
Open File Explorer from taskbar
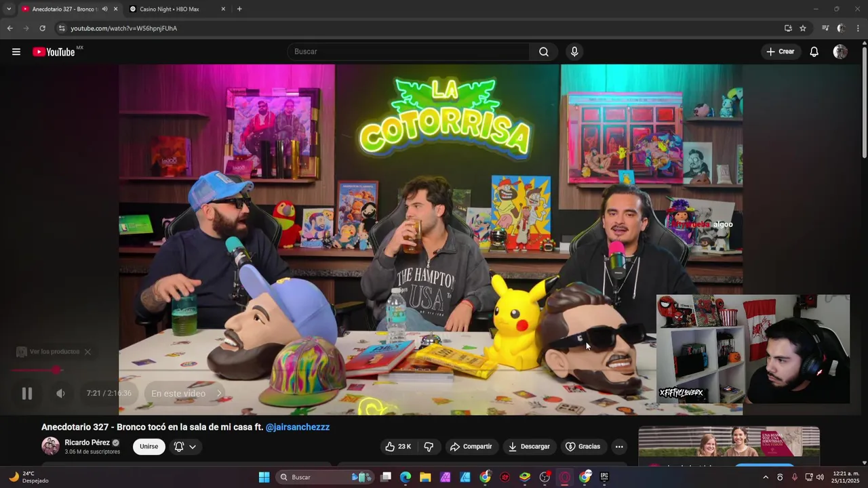[x=425, y=477]
